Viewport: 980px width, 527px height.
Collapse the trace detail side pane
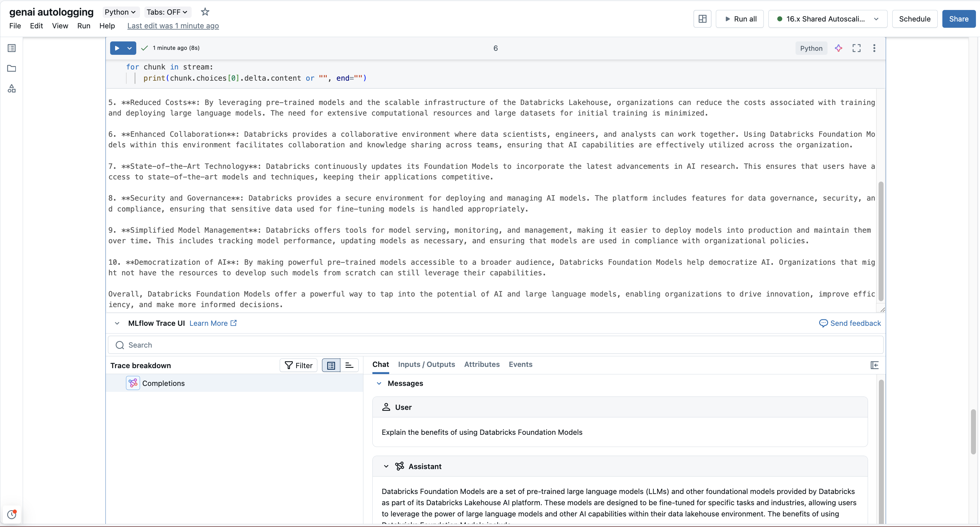pyautogui.click(x=874, y=365)
